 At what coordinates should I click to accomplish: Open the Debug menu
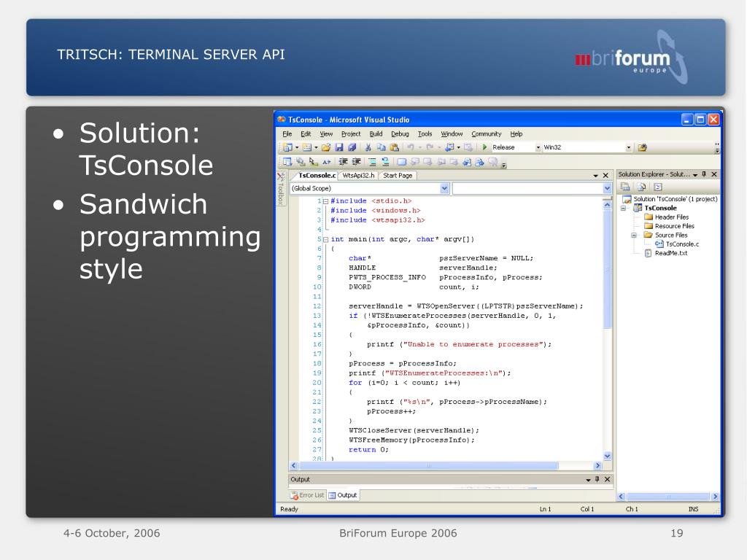(x=400, y=134)
